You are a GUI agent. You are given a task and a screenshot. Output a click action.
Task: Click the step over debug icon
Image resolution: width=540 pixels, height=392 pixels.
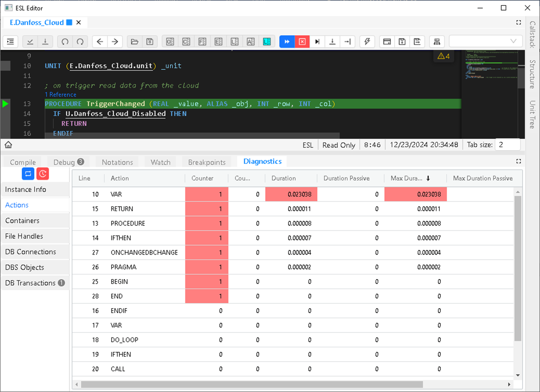coord(317,42)
